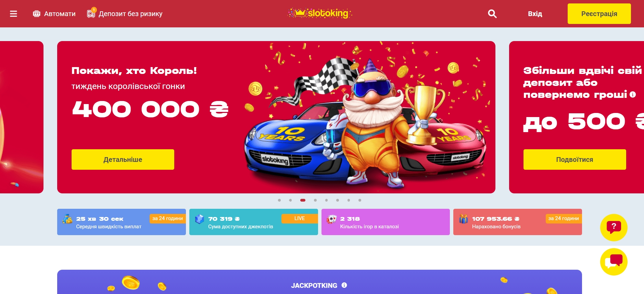Open the help question-mark bubble
The width and height of the screenshot is (644, 294).
(x=614, y=228)
